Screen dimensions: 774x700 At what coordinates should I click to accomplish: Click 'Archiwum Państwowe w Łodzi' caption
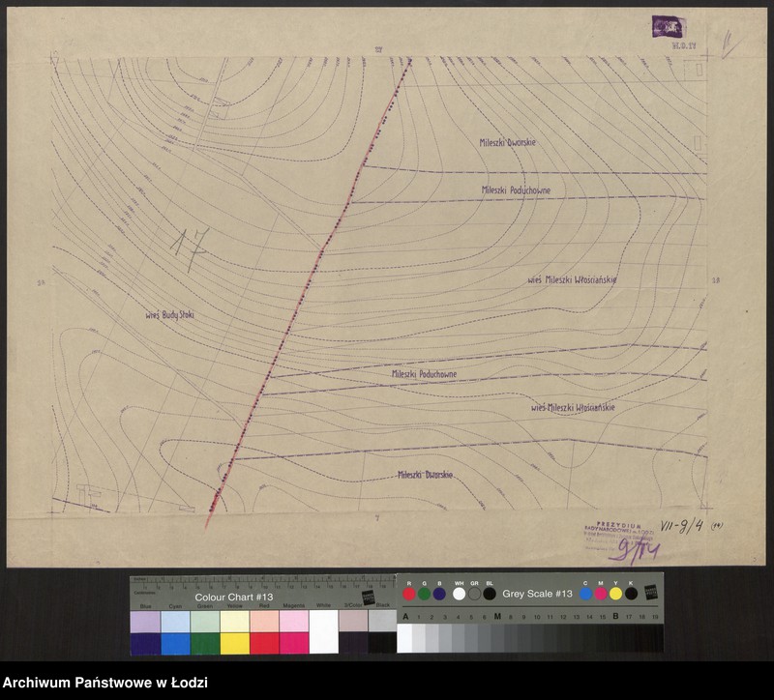pyautogui.click(x=104, y=683)
